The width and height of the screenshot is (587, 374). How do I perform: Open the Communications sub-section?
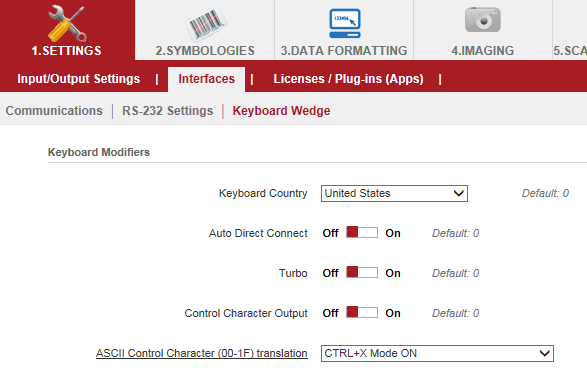[x=54, y=111]
